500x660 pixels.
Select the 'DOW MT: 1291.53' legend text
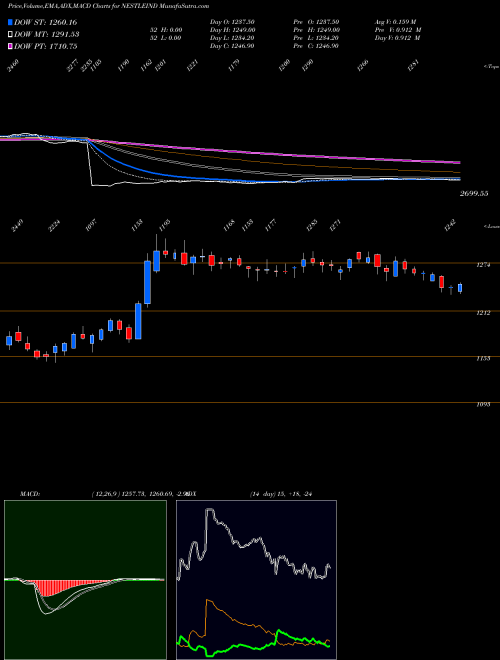pyautogui.click(x=47, y=34)
